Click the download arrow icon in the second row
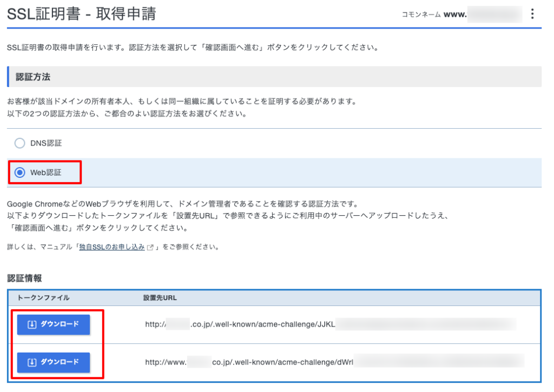This screenshot has width=554, height=392. click(x=32, y=362)
